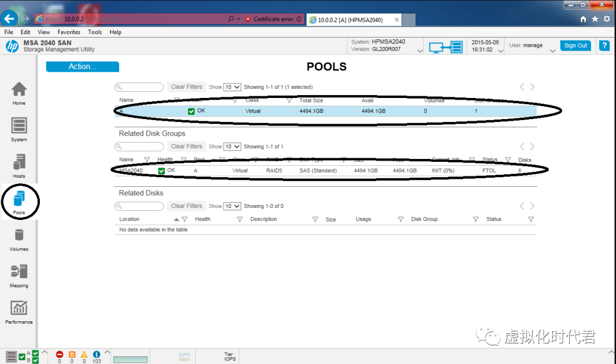Expand the event counts footer panel
616x364 pixels.
107,352
